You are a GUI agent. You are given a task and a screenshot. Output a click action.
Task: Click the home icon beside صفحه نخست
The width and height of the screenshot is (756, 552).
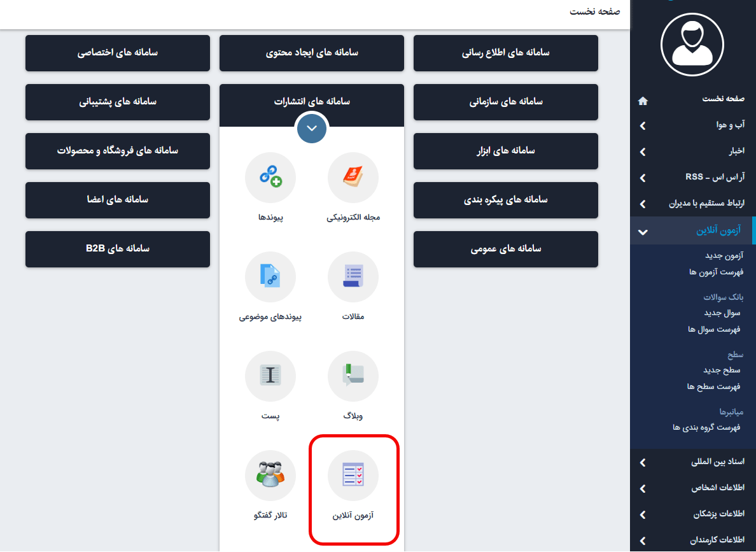(643, 101)
